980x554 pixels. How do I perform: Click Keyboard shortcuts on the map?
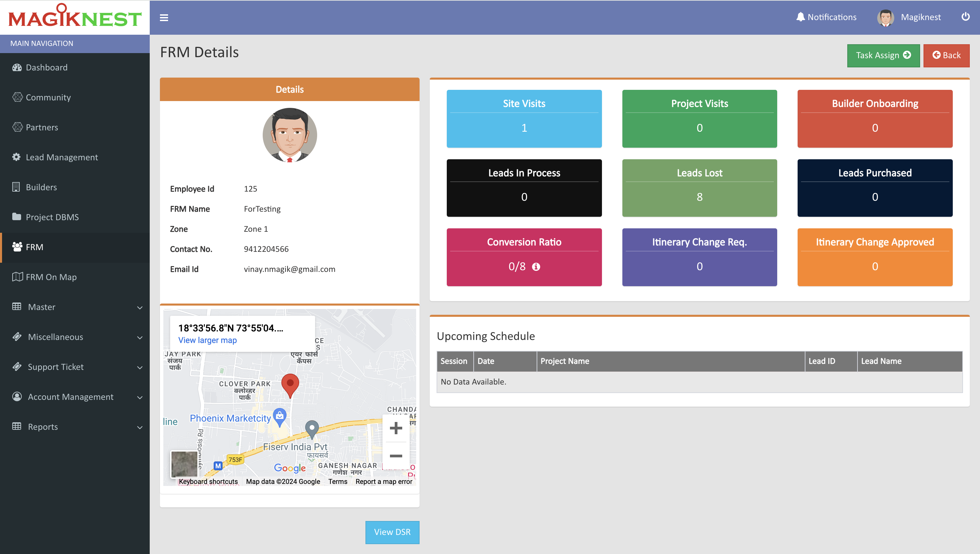click(x=208, y=481)
